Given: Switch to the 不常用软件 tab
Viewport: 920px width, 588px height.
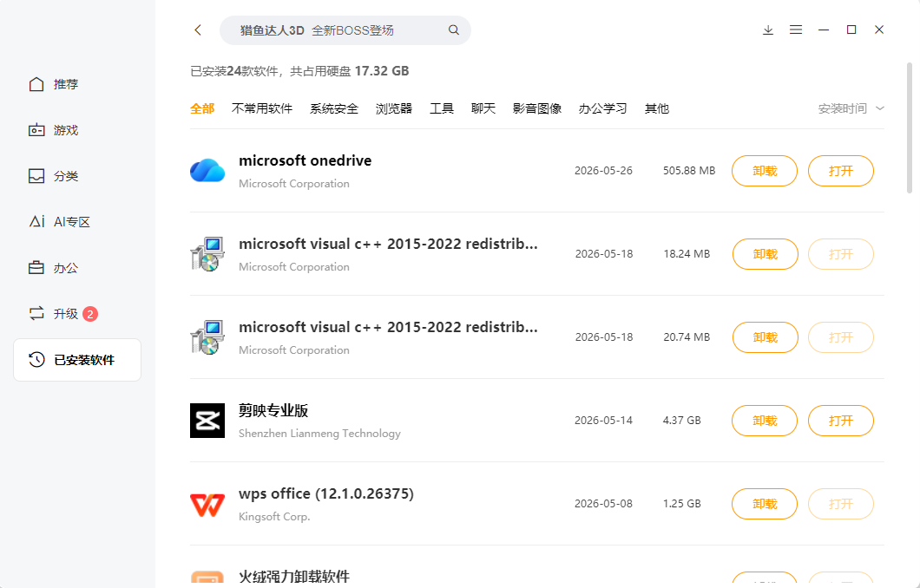Looking at the screenshot, I should point(262,108).
